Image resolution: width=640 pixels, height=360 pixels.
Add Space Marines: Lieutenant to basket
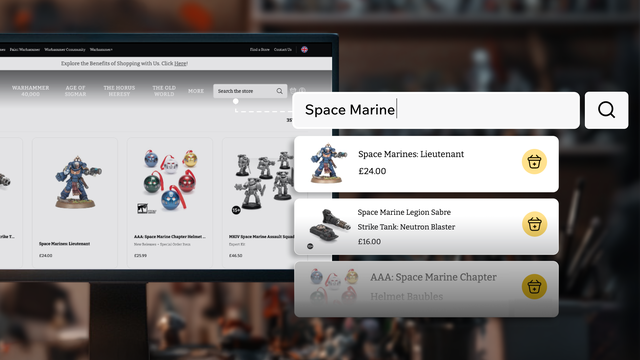534,162
